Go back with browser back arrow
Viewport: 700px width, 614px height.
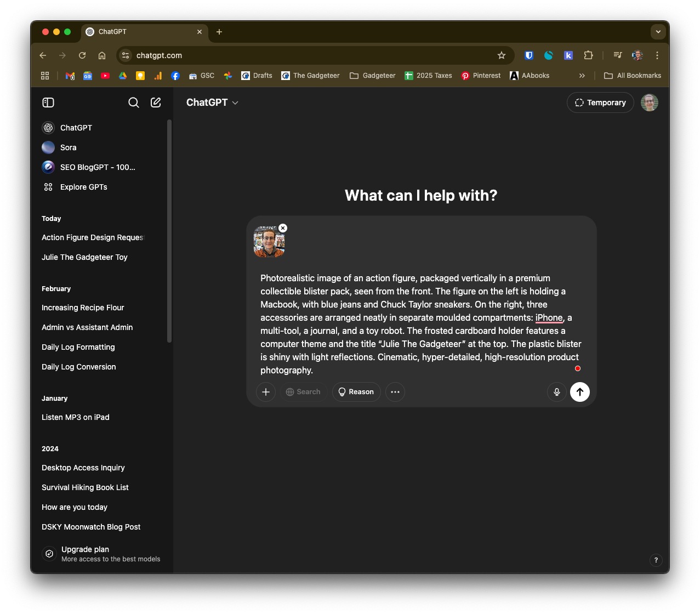click(x=43, y=55)
